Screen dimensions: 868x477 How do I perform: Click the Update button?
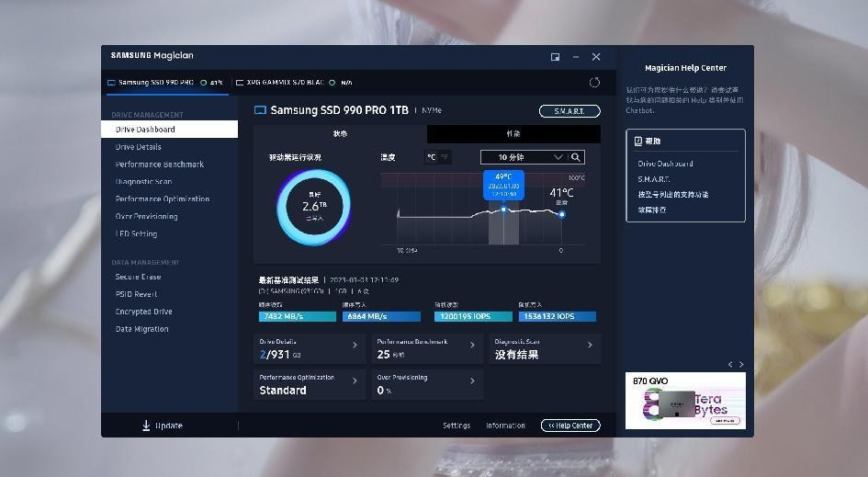pos(163,426)
